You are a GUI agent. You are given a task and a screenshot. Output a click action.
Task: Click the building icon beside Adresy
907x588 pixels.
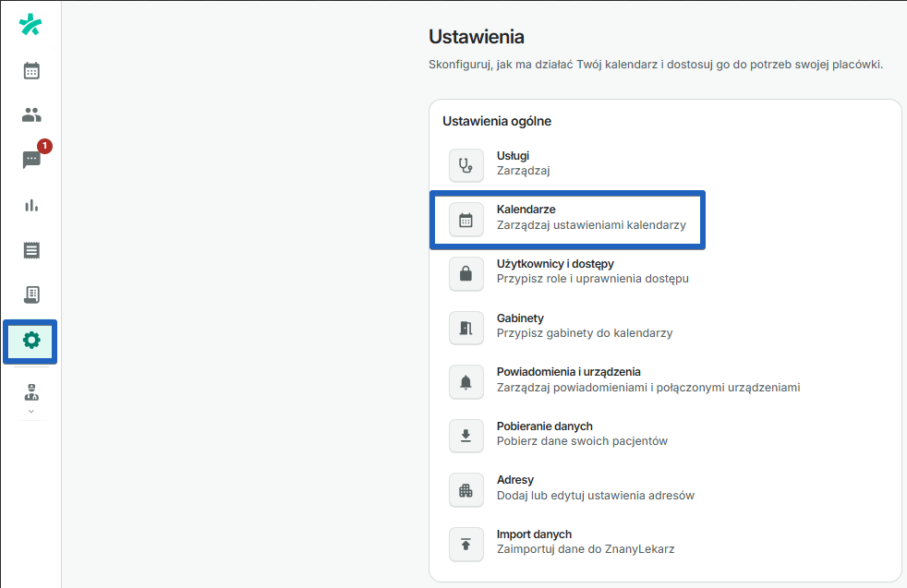coord(466,489)
